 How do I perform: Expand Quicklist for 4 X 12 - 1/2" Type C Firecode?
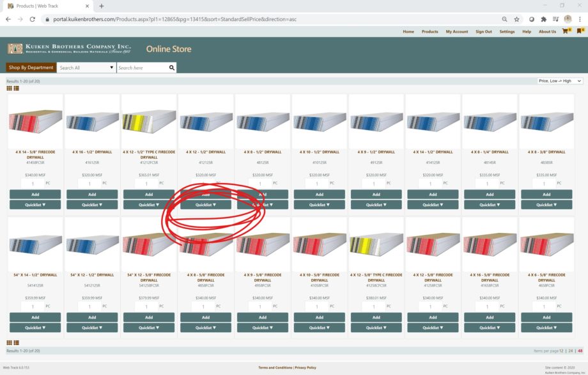149,205
